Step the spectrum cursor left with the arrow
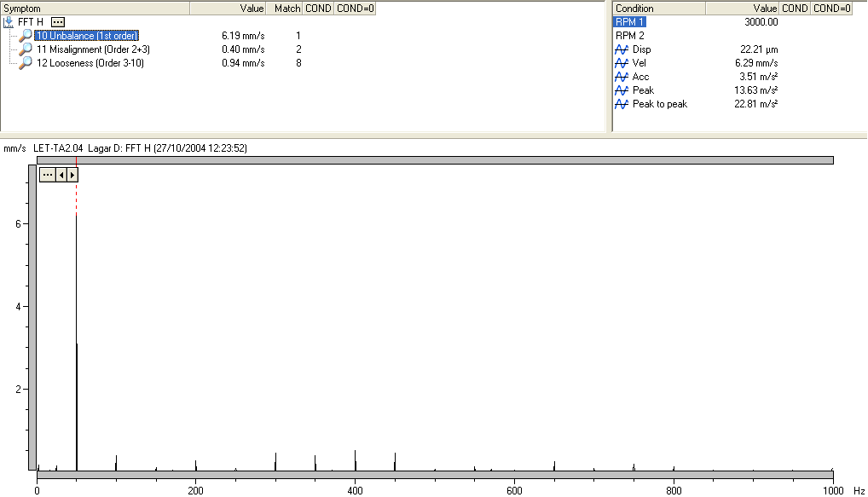The image size is (868, 497). pyautogui.click(x=61, y=174)
